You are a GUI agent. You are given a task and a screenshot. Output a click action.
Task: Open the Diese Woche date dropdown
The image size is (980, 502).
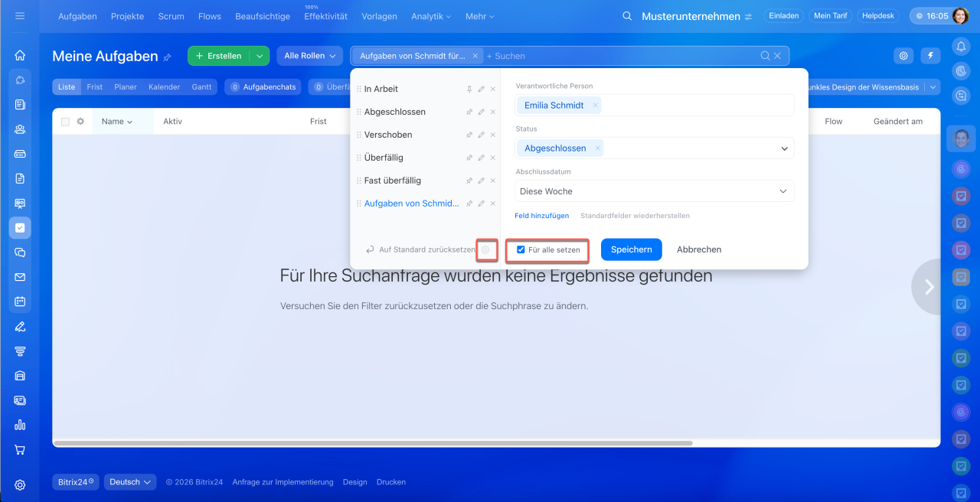click(655, 191)
